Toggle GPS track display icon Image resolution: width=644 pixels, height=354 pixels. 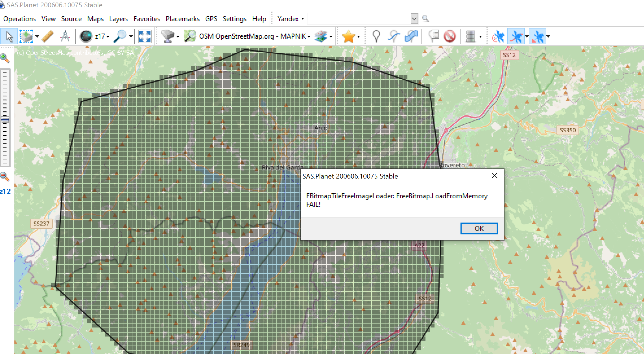(x=516, y=36)
